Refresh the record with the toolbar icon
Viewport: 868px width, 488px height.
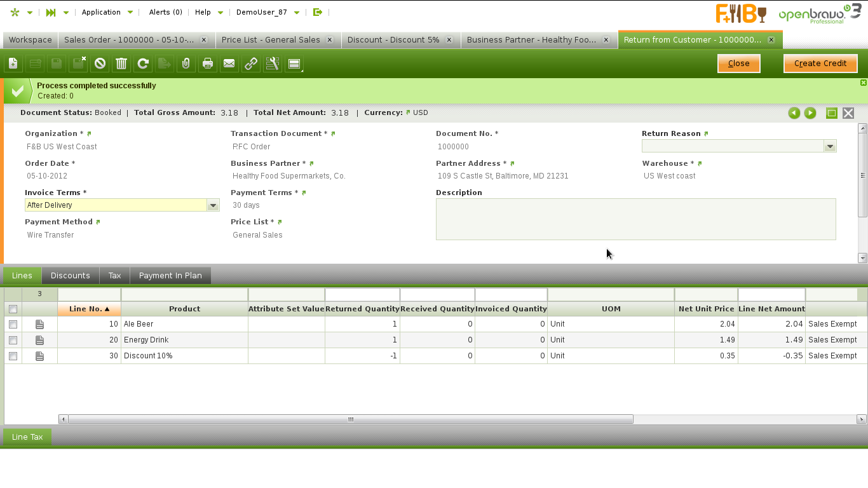[143, 64]
